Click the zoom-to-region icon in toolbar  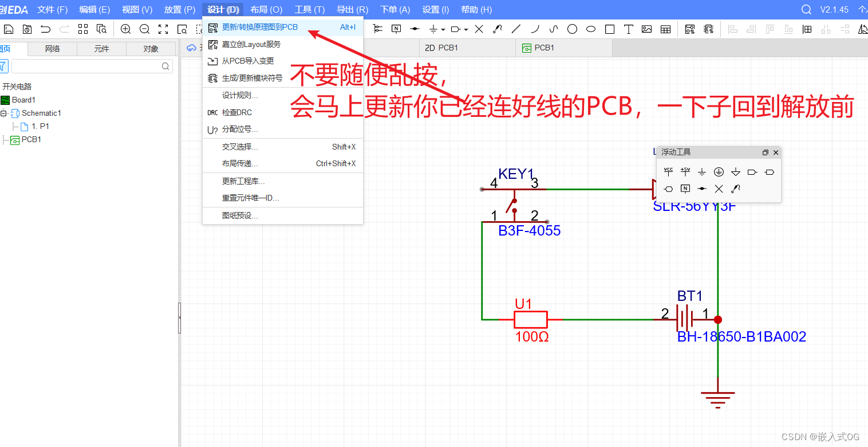pos(183,29)
